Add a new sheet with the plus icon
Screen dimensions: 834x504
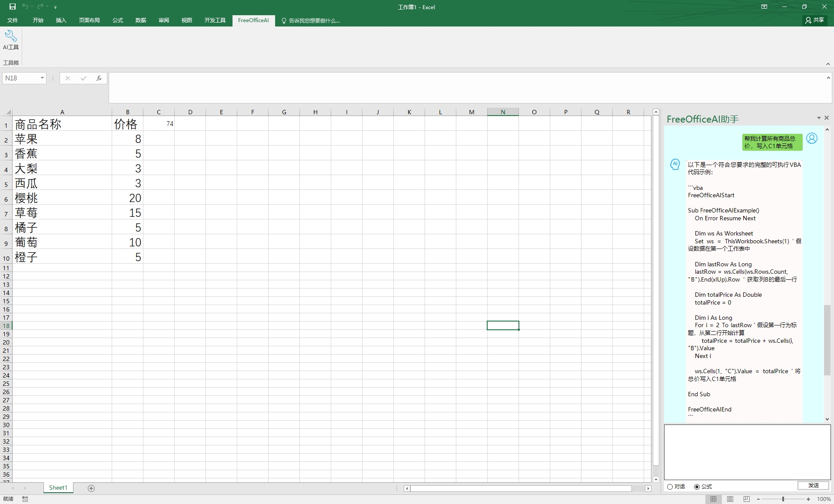pos(91,488)
